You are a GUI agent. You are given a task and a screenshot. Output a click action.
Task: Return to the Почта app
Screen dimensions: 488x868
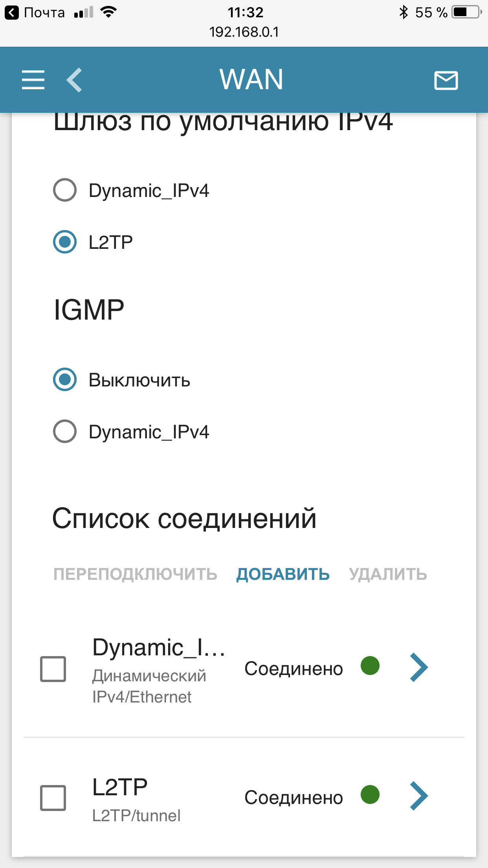35,13
